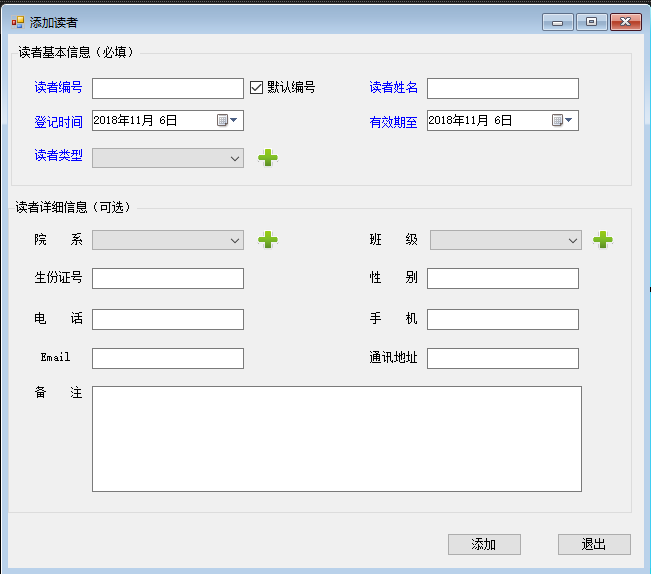This screenshot has height=574, width=651.
Task: Click the Email input field
Action: [x=168, y=358]
